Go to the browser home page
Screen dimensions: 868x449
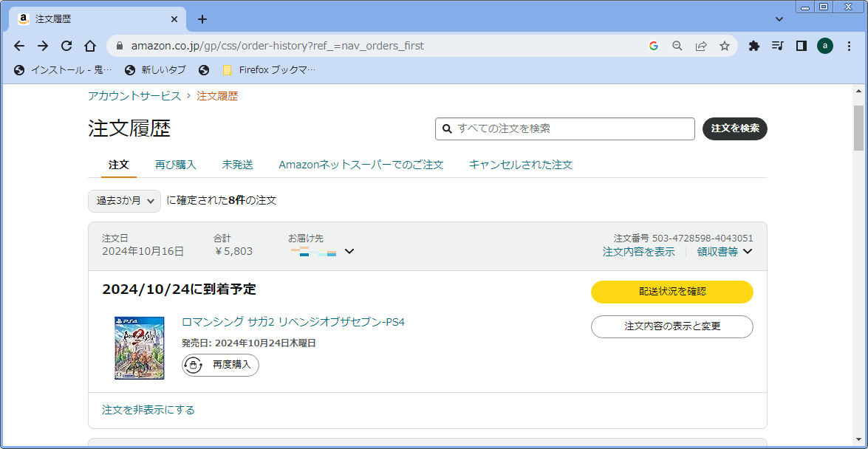[90, 46]
